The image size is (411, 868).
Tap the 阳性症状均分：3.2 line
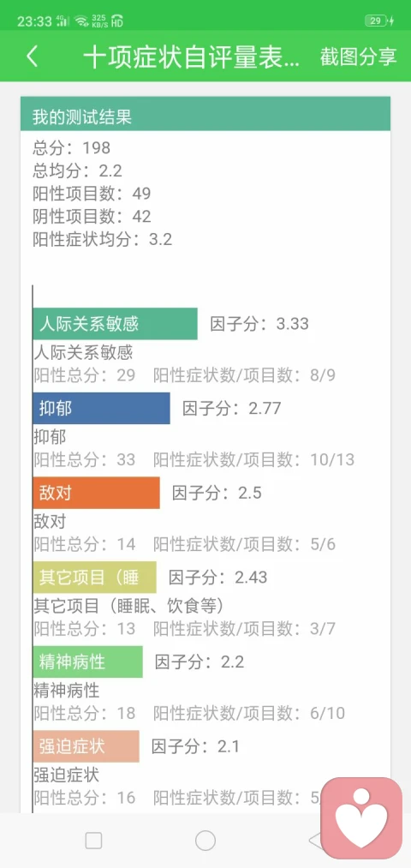[103, 240]
